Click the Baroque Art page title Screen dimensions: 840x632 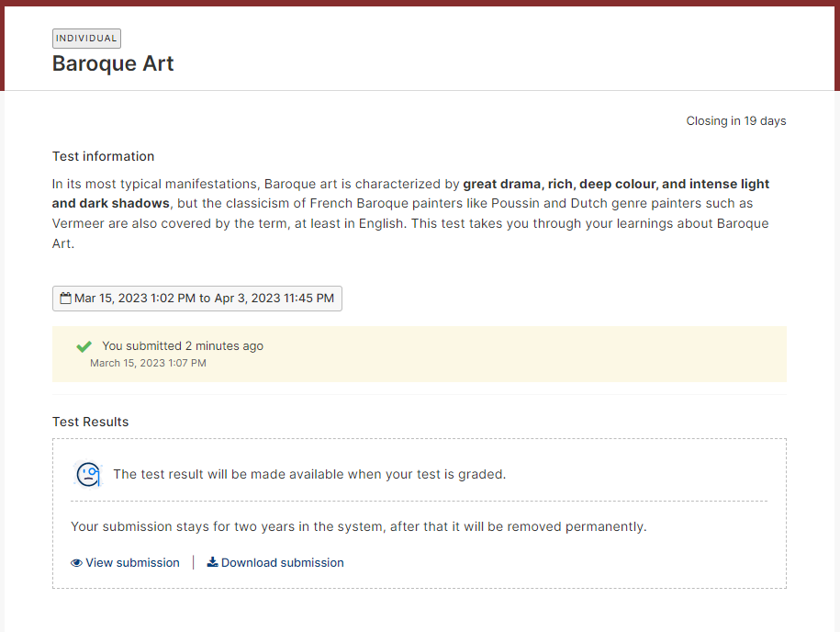tap(113, 63)
